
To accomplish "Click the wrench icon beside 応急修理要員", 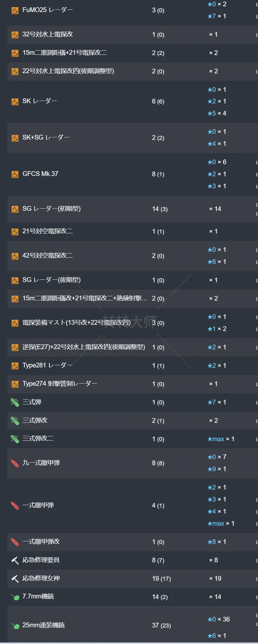I will point(15,560).
